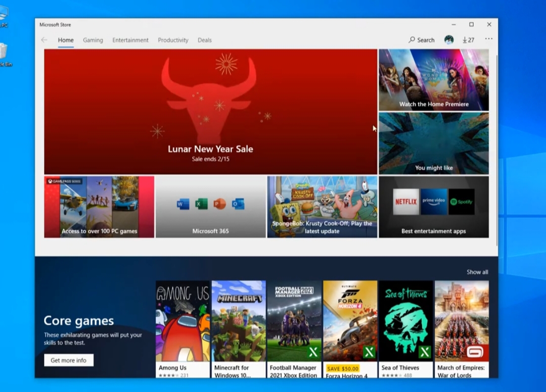Image resolution: width=546 pixels, height=392 pixels.
Task: Open March of Empires: War of Lords card
Action: pos(462,329)
